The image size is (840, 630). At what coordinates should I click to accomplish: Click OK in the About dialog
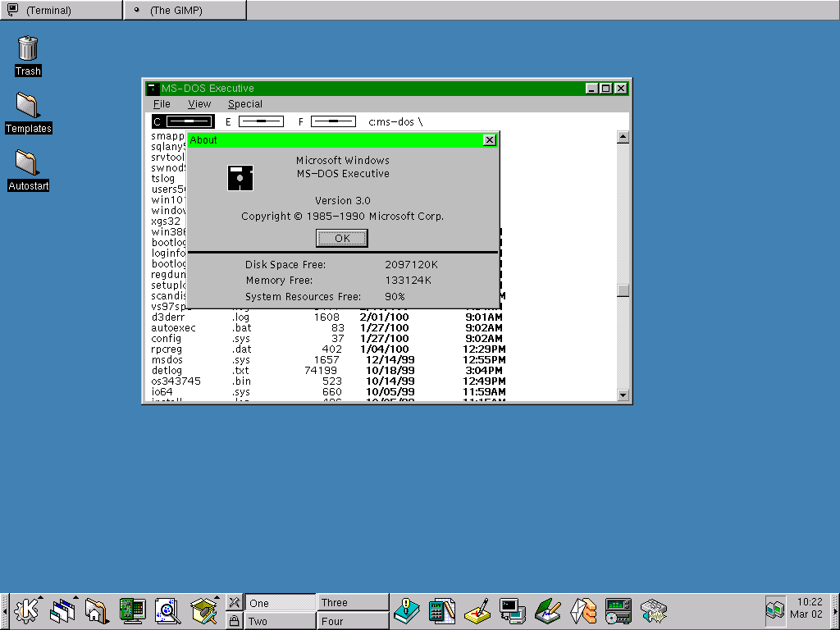click(x=342, y=239)
